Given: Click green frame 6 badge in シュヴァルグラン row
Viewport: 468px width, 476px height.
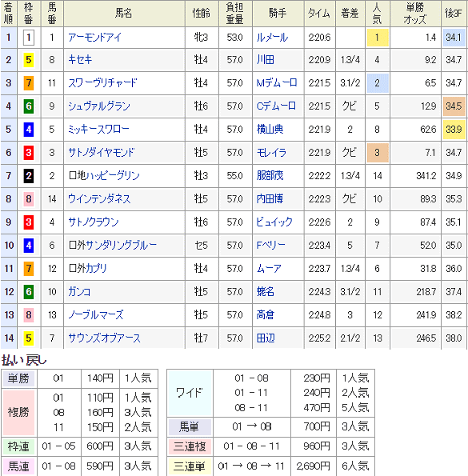Looking at the screenshot, I should [x=29, y=106].
